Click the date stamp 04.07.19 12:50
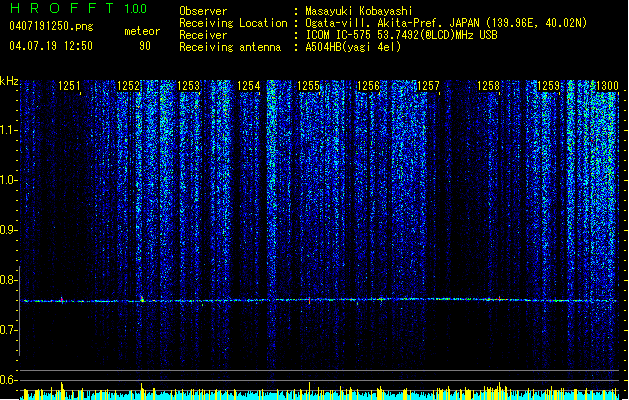The width and height of the screenshot is (629, 400). 51,45
